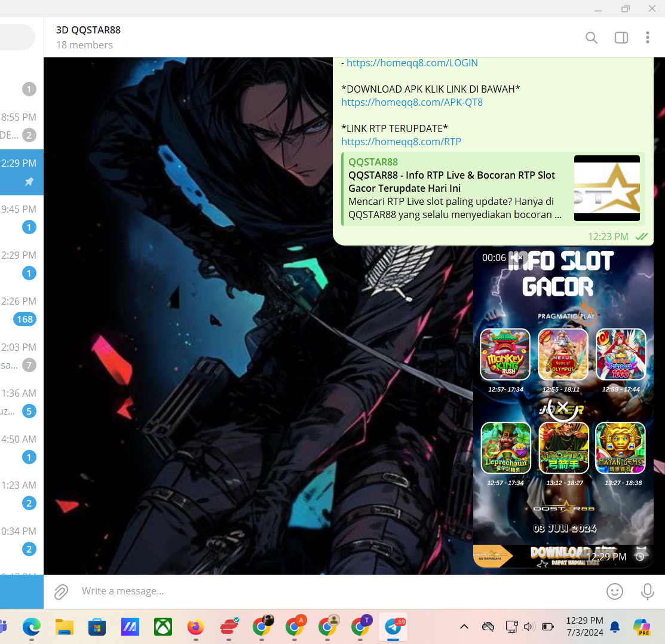Open the chat from 4:50 AM

[x=22, y=449]
